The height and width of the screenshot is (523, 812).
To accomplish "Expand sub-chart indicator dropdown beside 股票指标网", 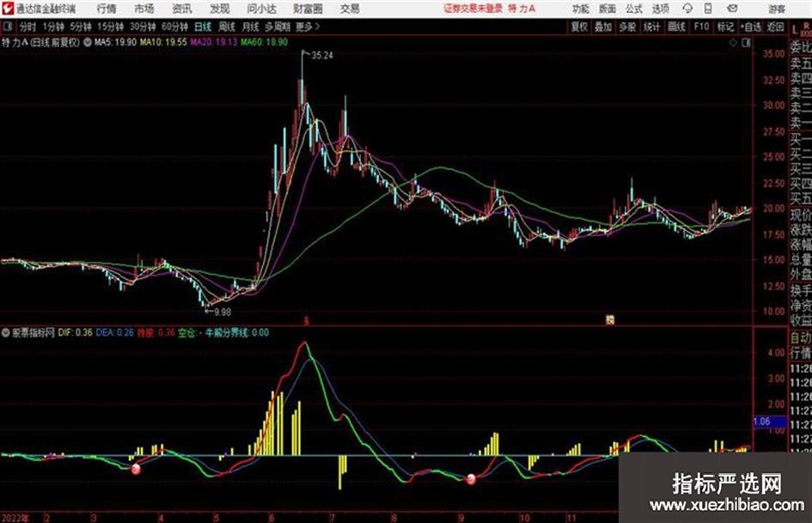I will pyautogui.click(x=6, y=332).
